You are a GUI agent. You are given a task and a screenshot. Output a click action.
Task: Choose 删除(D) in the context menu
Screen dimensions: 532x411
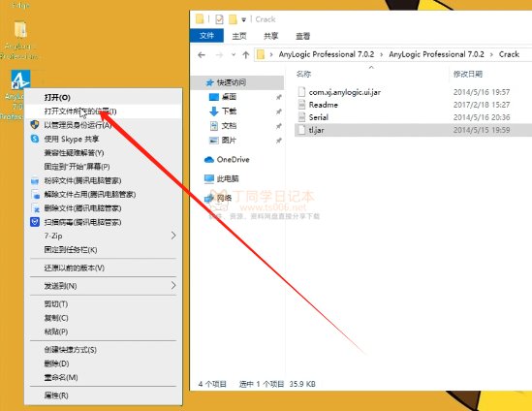pyautogui.click(x=103, y=364)
